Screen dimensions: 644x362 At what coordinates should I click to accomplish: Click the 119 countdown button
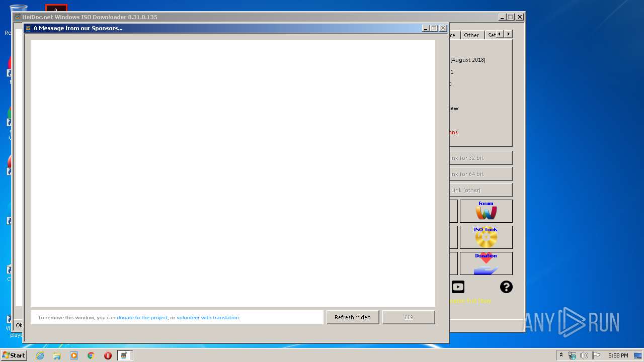tap(409, 317)
